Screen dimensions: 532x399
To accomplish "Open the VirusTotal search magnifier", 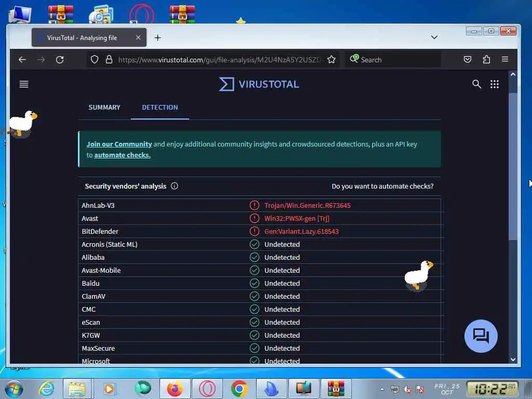I will (477, 84).
